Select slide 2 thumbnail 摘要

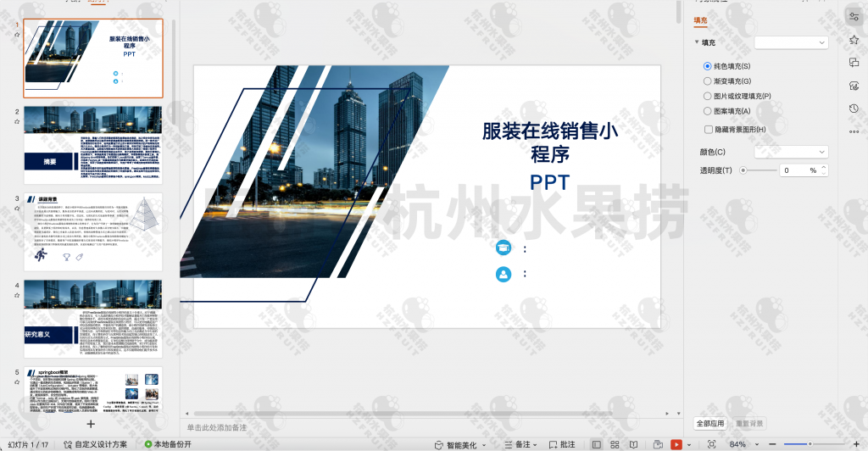coord(93,145)
